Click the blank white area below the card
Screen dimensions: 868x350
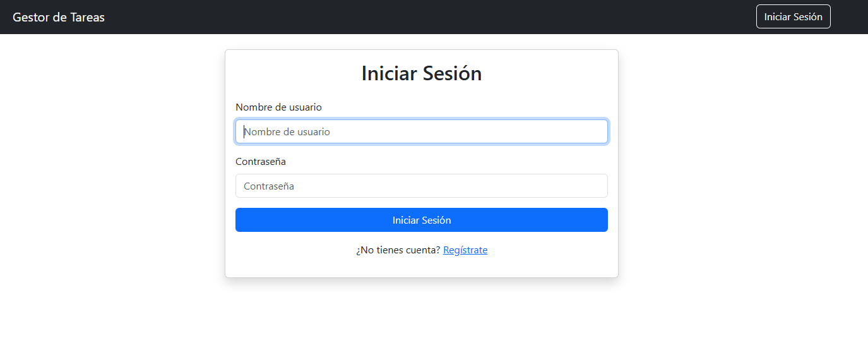(421, 316)
